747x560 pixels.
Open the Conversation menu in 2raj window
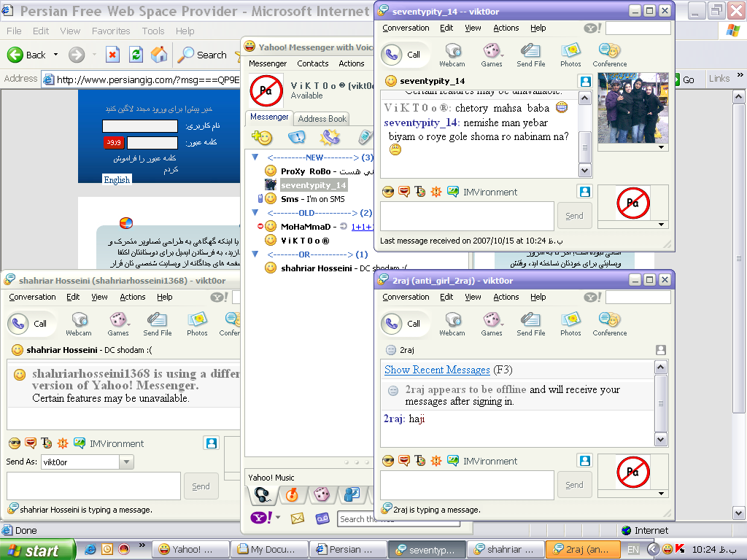tap(406, 297)
